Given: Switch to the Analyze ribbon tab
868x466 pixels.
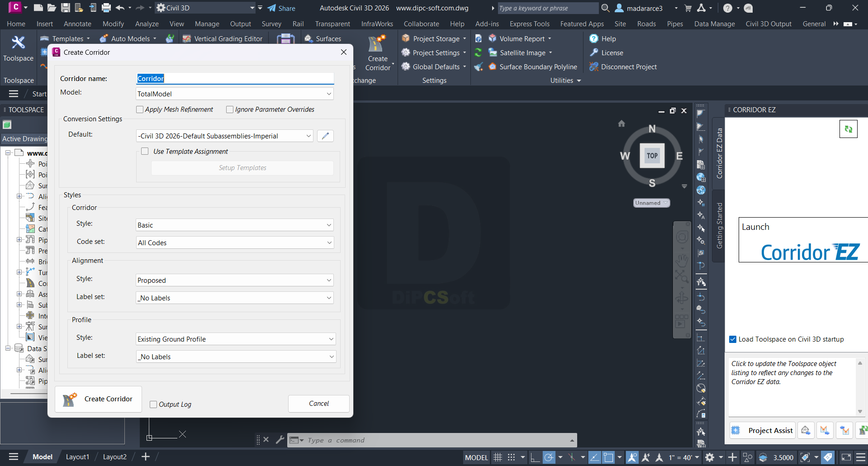Looking at the screenshot, I should 147,24.
